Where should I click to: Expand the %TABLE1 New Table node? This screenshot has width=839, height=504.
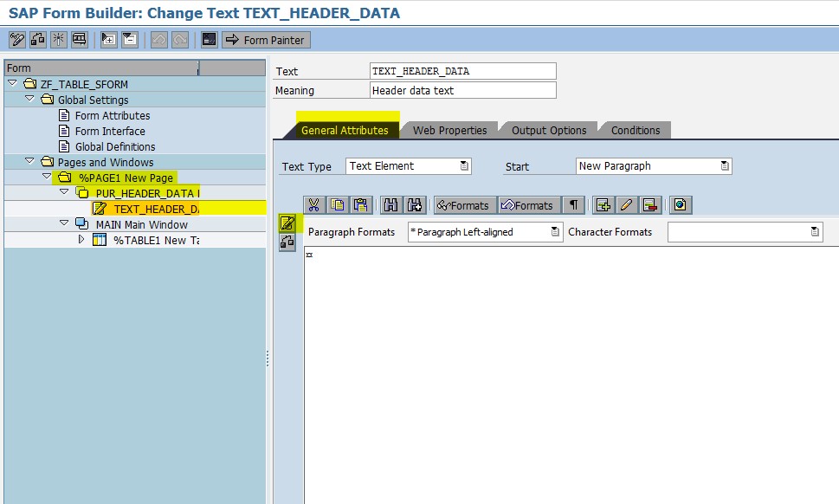tap(81, 239)
